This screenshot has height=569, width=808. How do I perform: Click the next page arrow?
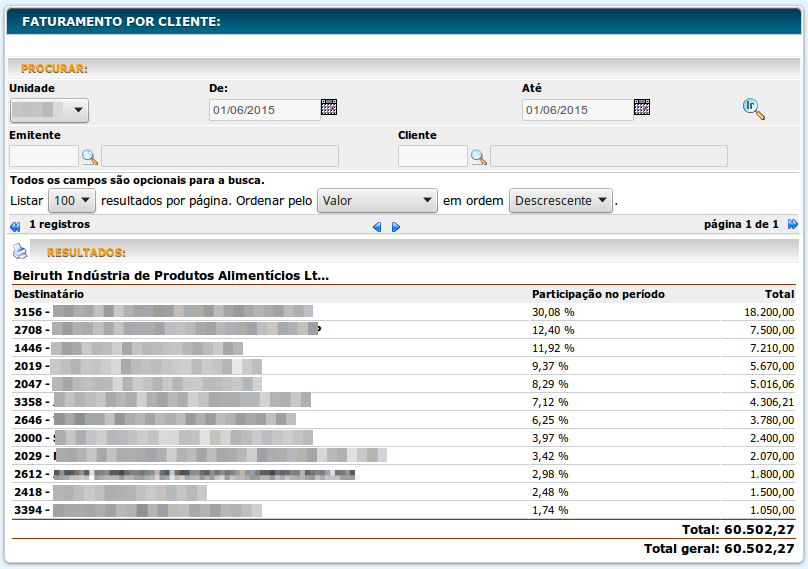[396, 227]
